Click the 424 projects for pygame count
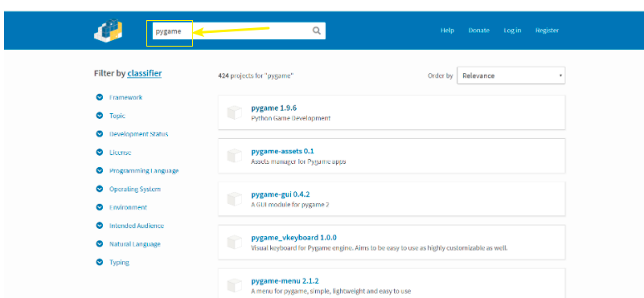 pos(256,76)
